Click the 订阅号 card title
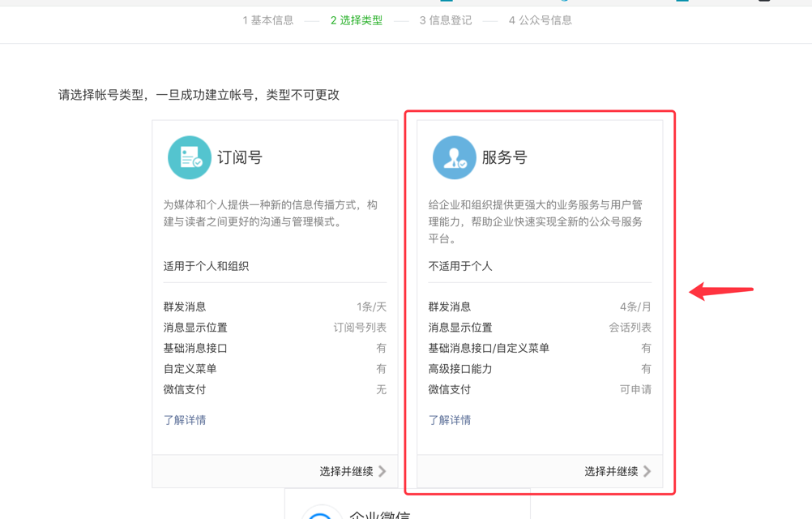812x519 pixels. (240, 157)
